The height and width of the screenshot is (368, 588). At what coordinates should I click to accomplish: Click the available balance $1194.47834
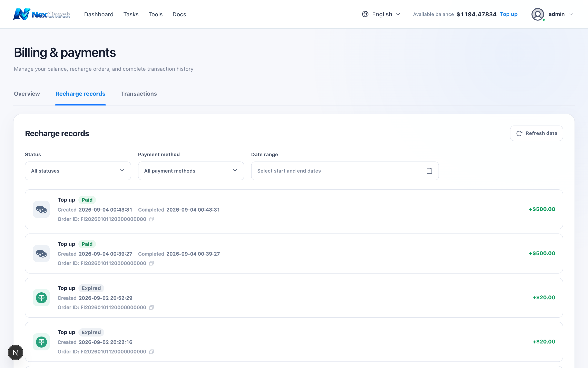(477, 14)
